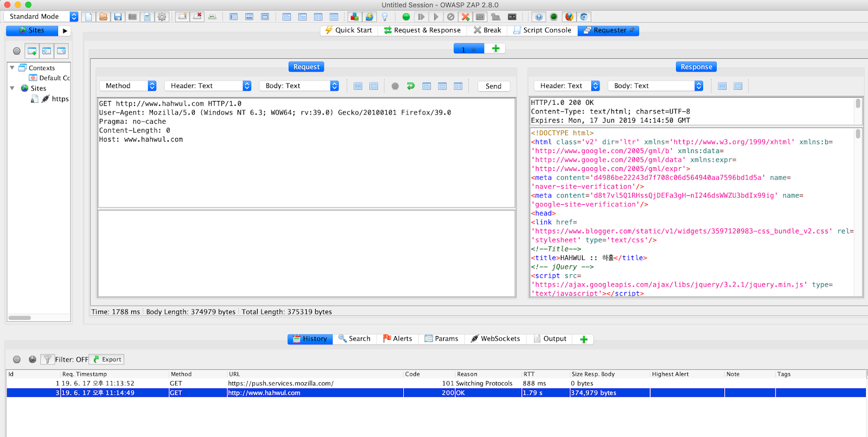This screenshot has width=868, height=437.
Task: Click the Open Session folder icon
Action: click(103, 17)
